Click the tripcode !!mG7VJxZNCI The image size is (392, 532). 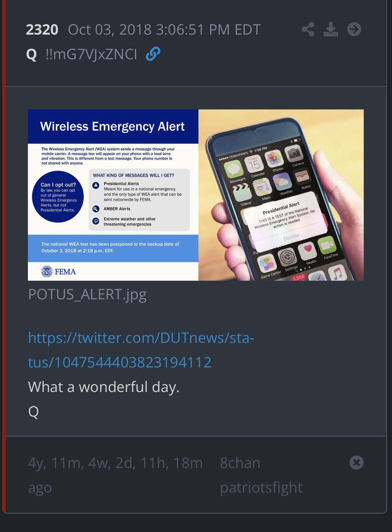point(91,54)
